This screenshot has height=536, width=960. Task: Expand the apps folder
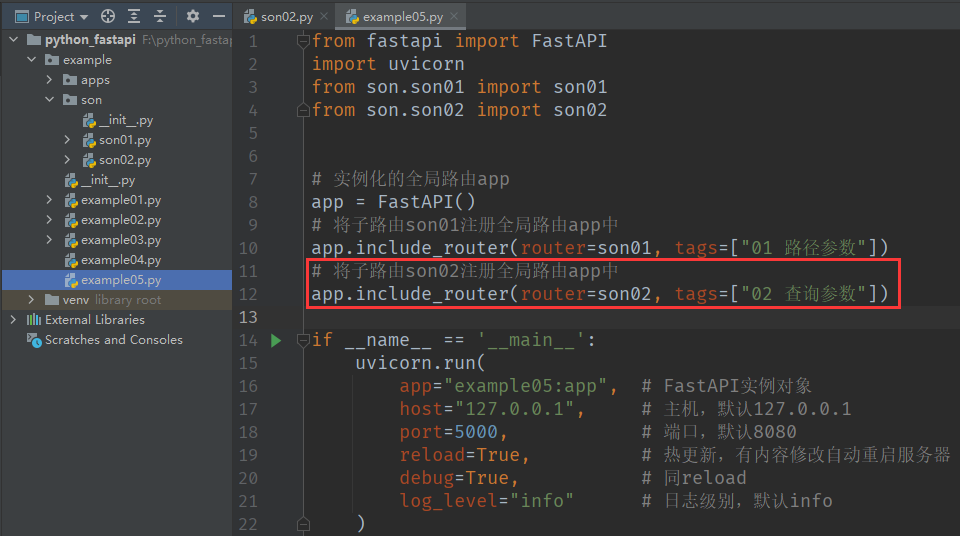[50, 80]
